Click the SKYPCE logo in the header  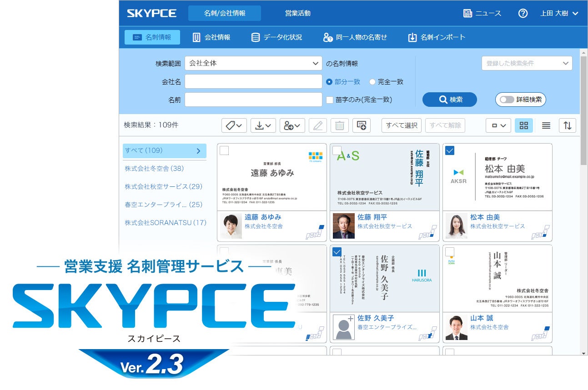[151, 13]
